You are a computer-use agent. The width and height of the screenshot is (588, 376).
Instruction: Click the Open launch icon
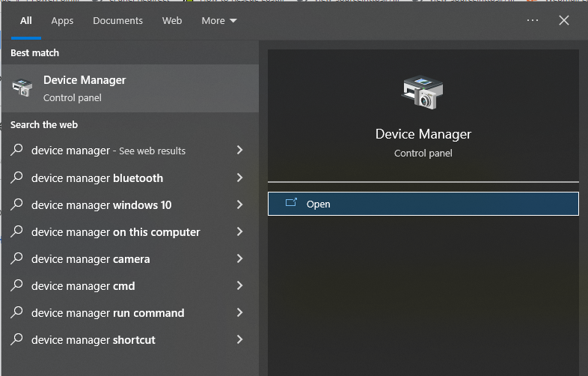point(291,203)
